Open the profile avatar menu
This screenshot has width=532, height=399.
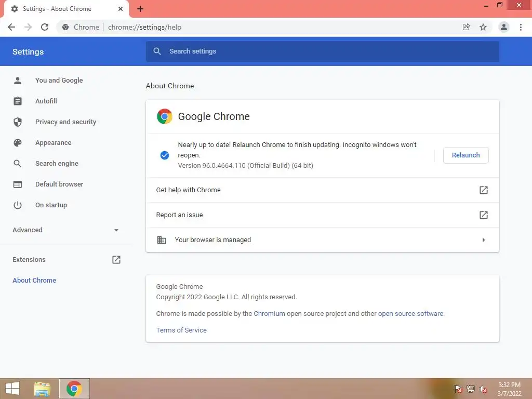click(x=504, y=27)
